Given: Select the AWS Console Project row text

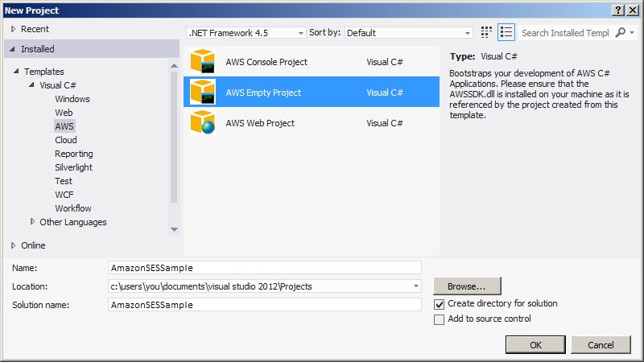Looking at the screenshot, I should 266,62.
